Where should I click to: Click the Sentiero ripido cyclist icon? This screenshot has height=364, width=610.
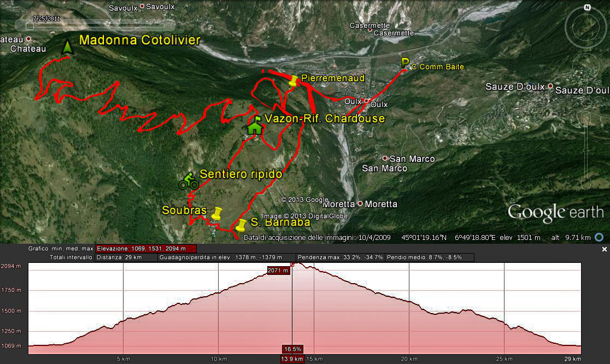pos(189,181)
